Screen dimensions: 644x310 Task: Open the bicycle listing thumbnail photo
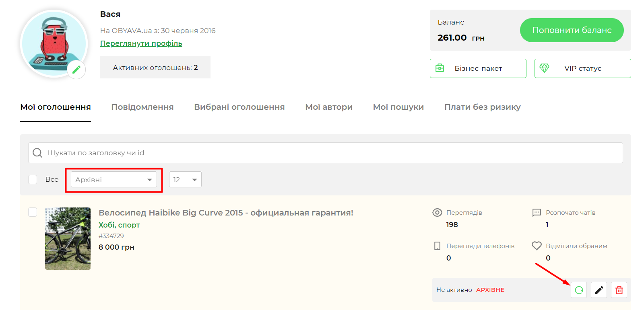[x=68, y=238]
